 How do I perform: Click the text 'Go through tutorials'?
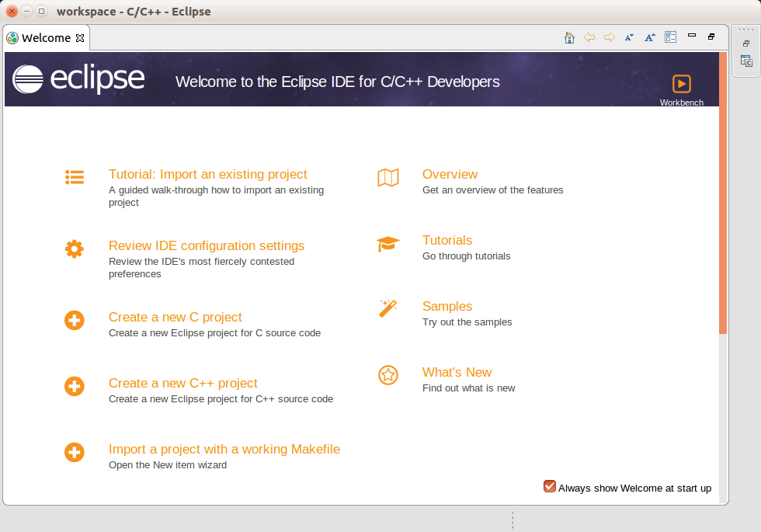click(467, 256)
